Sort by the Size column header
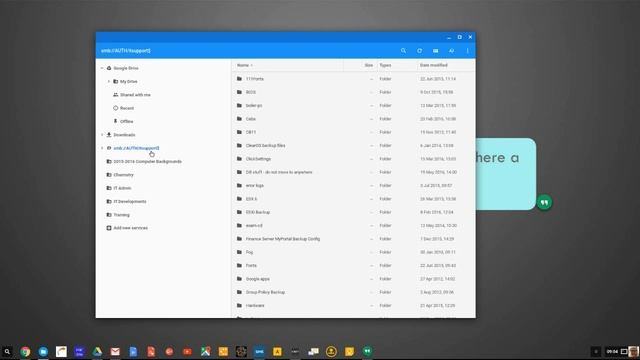The height and width of the screenshot is (360, 640). pos(369,65)
